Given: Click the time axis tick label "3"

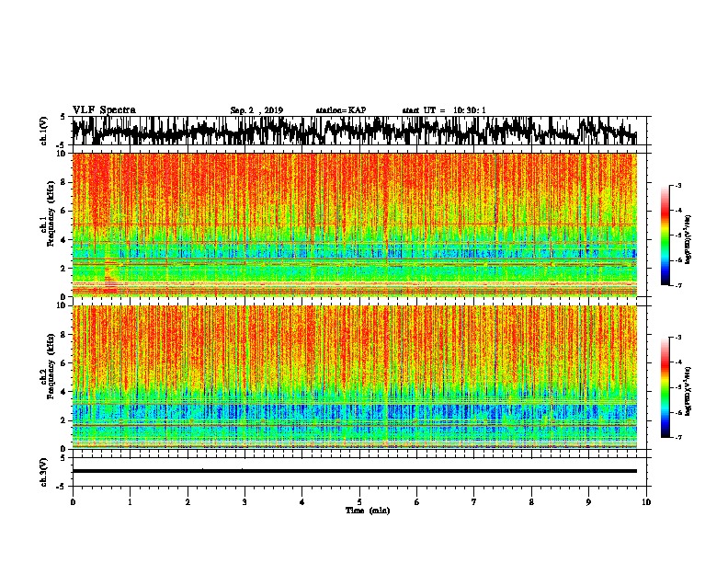Looking at the screenshot, I should tap(245, 502).
